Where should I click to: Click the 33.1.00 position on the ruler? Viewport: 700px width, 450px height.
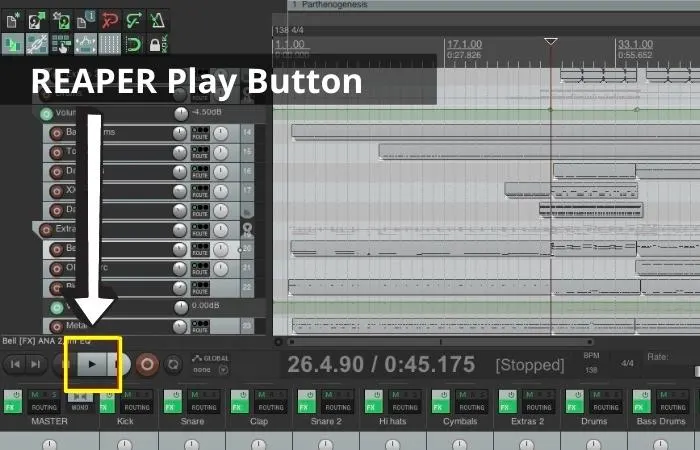point(635,44)
